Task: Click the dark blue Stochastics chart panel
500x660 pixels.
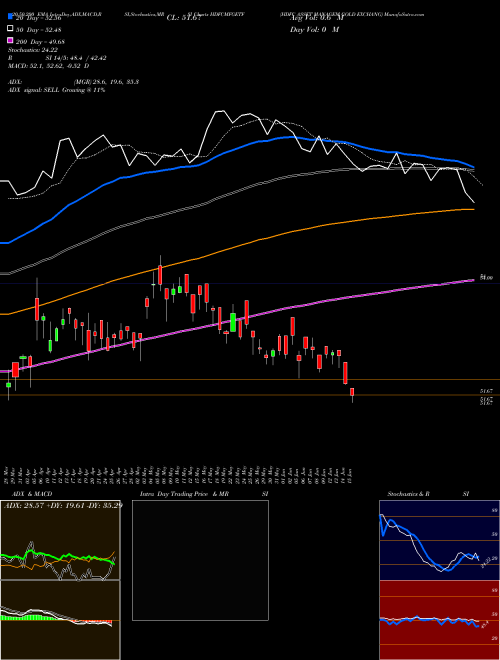Action: click(x=439, y=540)
